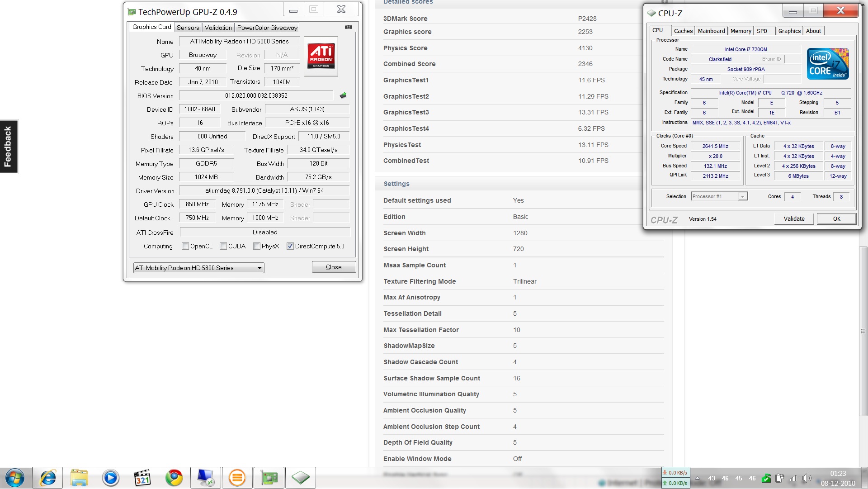
Task: Click the green safely remove hardware tray icon
Action: click(x=766, y=478)
